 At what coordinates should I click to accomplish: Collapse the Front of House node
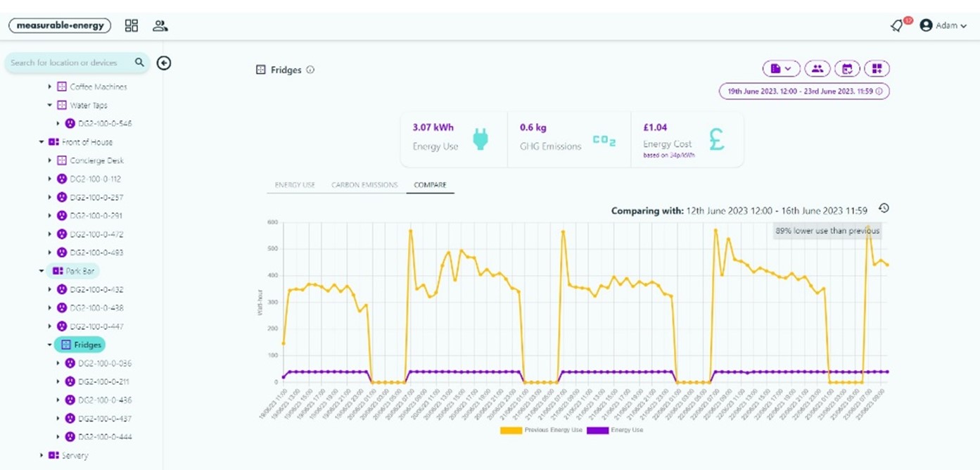tap(42, 142)
